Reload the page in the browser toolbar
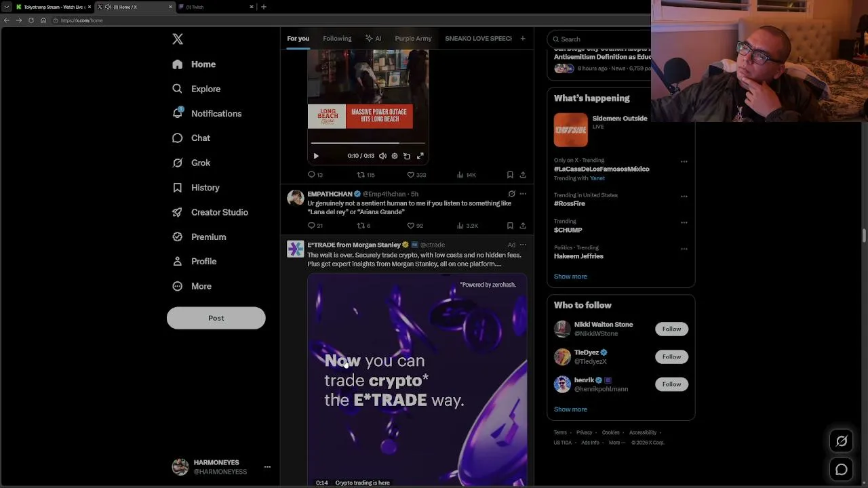The width and height of the screenshot is (868, 488). coord(31,20)
